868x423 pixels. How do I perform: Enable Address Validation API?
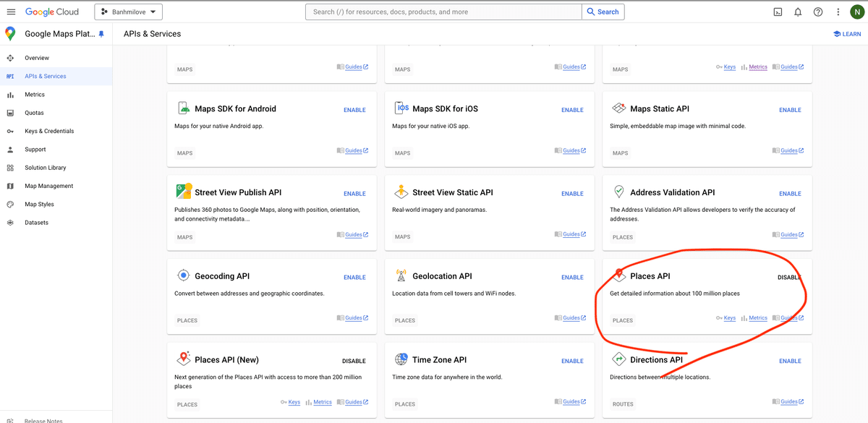pyautogui.click(x=790, y=194)
